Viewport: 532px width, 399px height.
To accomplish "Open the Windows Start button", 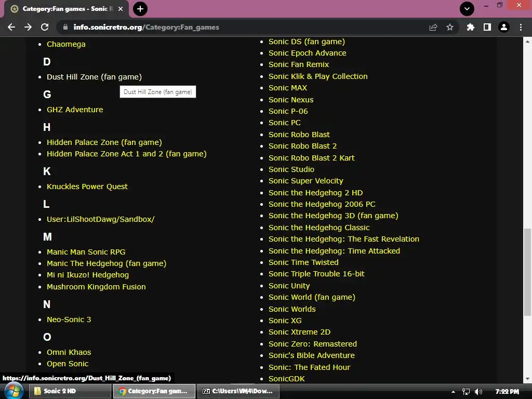I will 13,391.
